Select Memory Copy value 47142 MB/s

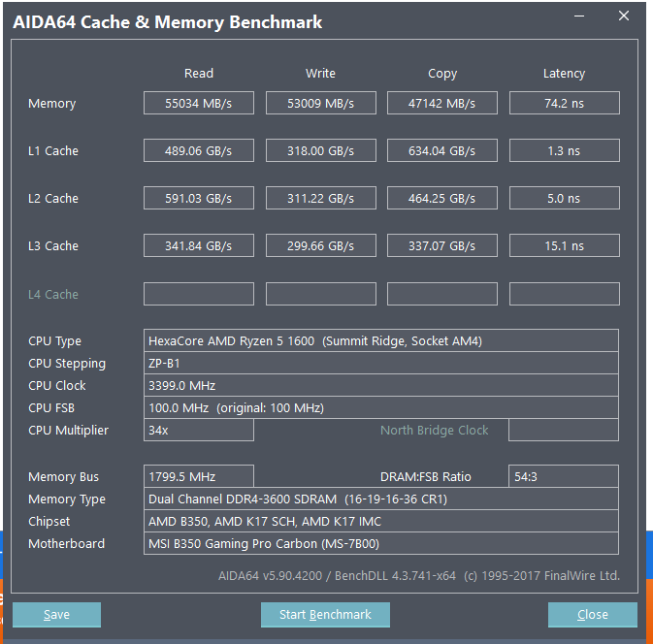(441, 103)
